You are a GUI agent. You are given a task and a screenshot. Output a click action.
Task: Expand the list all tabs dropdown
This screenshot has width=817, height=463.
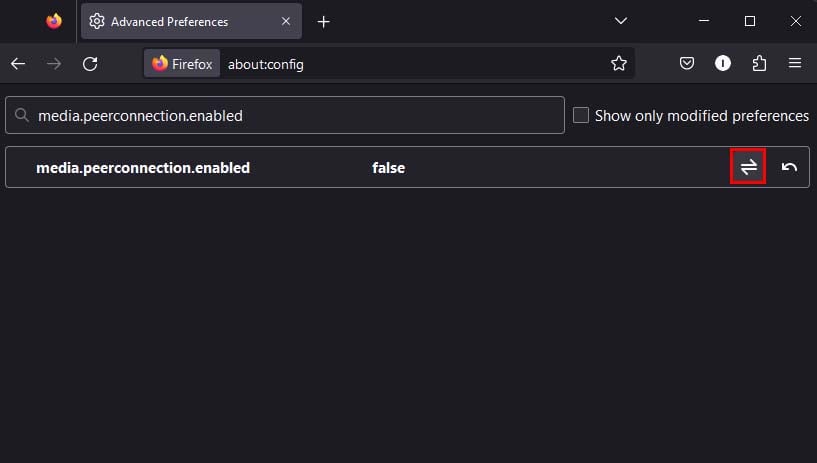[621, 21]
